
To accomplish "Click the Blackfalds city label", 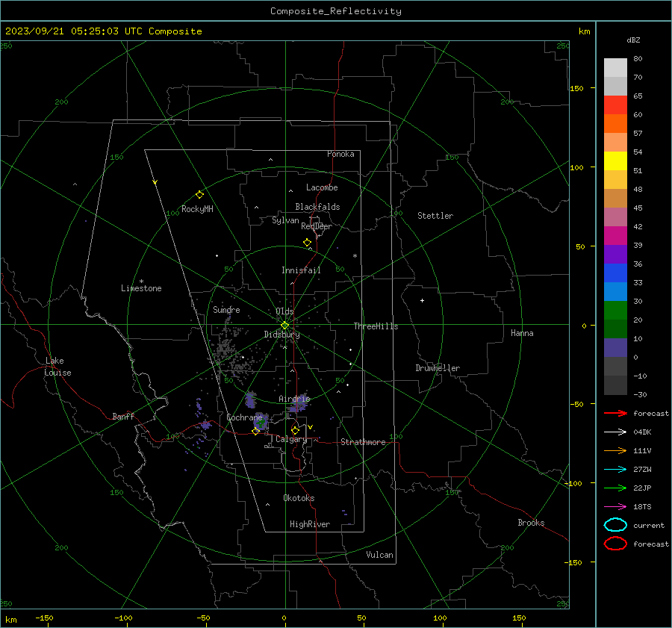I will point(317,207).
